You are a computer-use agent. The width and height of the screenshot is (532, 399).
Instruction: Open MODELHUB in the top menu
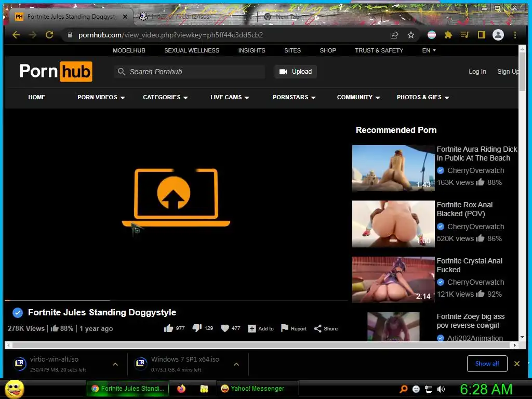tap(129, 50)
